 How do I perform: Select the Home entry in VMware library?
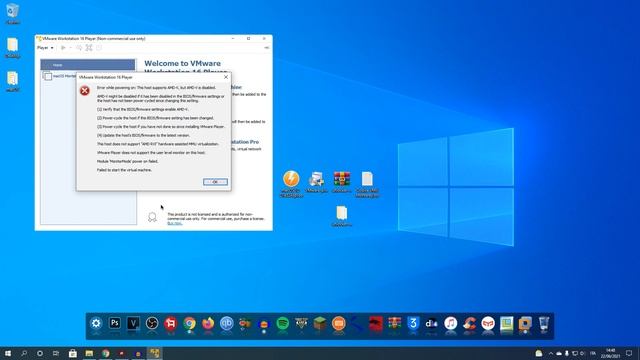(87, 65)
